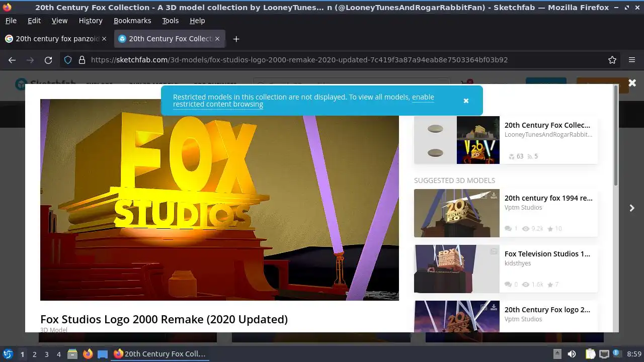
Task: Close the 20th Century Fox Collection tab
Action: 217,39
